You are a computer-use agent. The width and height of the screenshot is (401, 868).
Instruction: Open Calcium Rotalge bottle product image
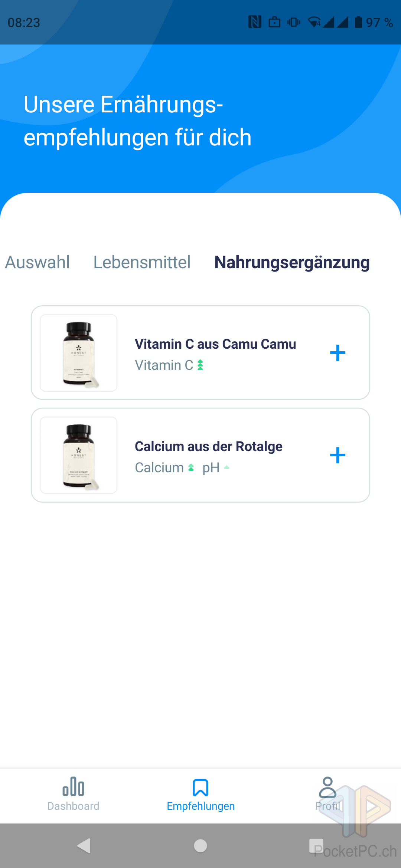click(79, 455)
